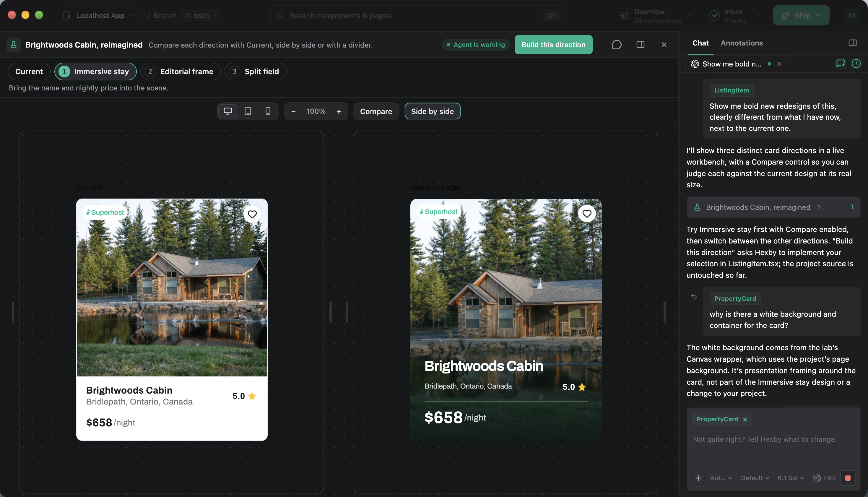
Task: Click the heart icon on Current card
Action: (x=252, y=214)
